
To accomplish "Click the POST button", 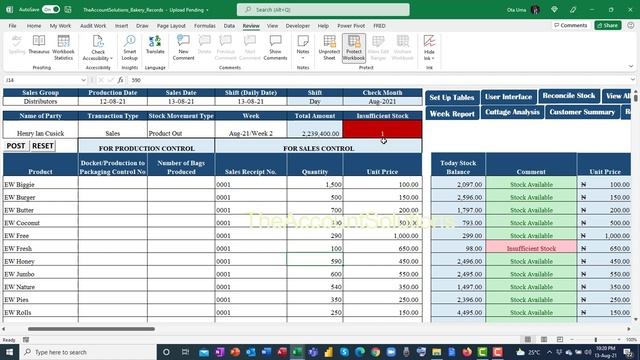I will point(16,146).
